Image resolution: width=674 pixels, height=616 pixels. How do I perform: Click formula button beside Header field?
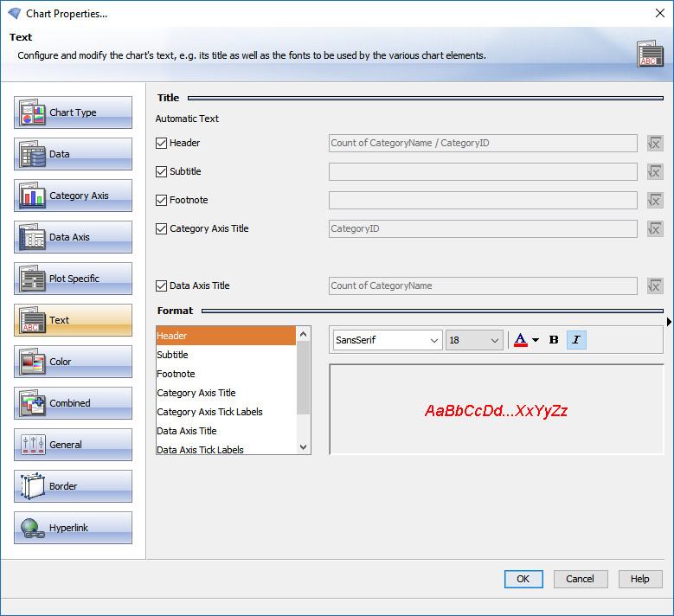click(x=655, y=144)
